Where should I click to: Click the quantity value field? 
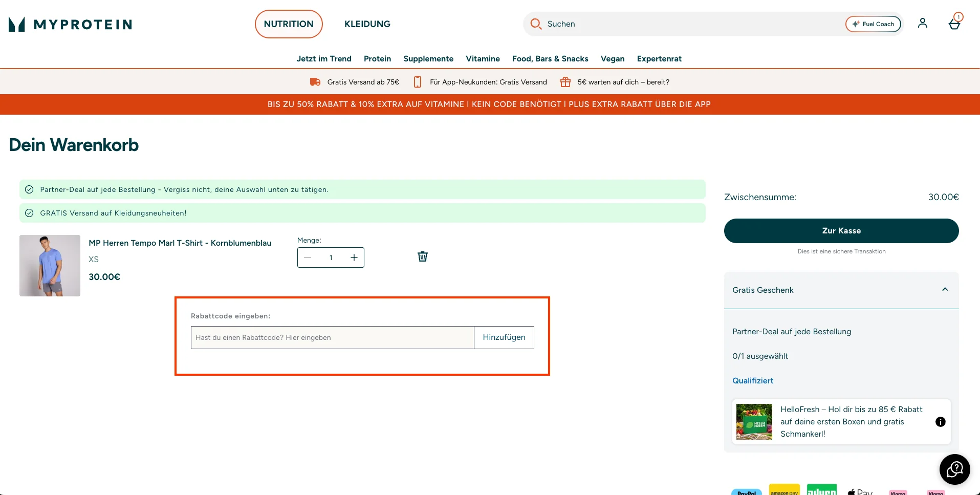331,257
